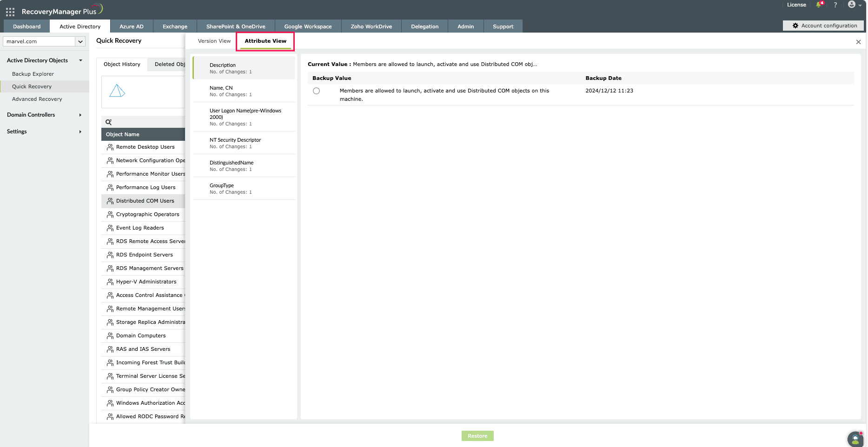The image size is (868, 447).
Task: Open the Object History tab
Action: pyautogui.click(x=122, y=64)
